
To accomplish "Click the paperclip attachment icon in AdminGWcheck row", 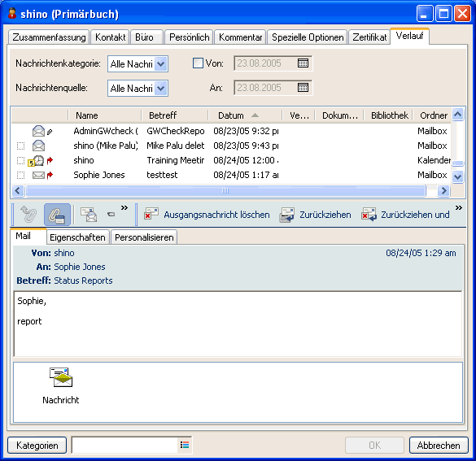I will click(x=50, y=132).
